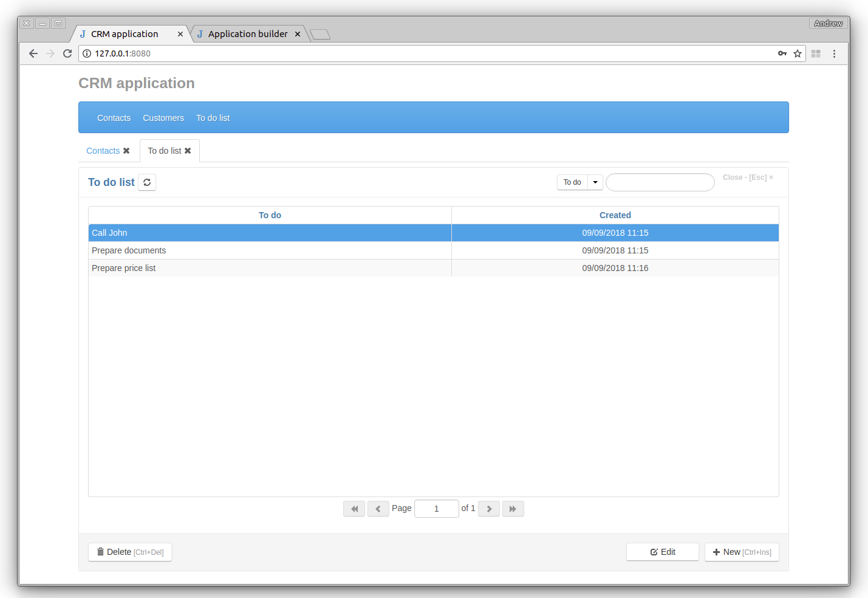This screenshot has width=868, height=598.
Task: Click the Created date cell for Prepare documents
Action: tap(615, 250)
